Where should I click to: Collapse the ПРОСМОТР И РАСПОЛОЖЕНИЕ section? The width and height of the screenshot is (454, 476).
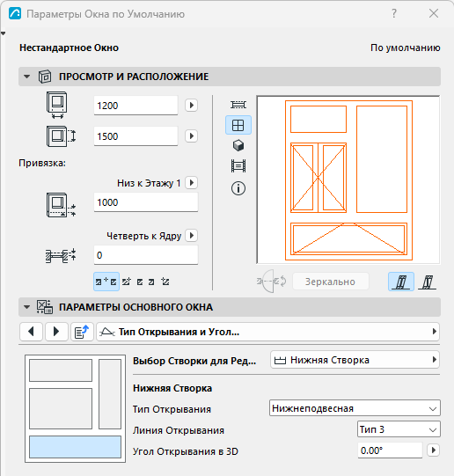(26, 77)
